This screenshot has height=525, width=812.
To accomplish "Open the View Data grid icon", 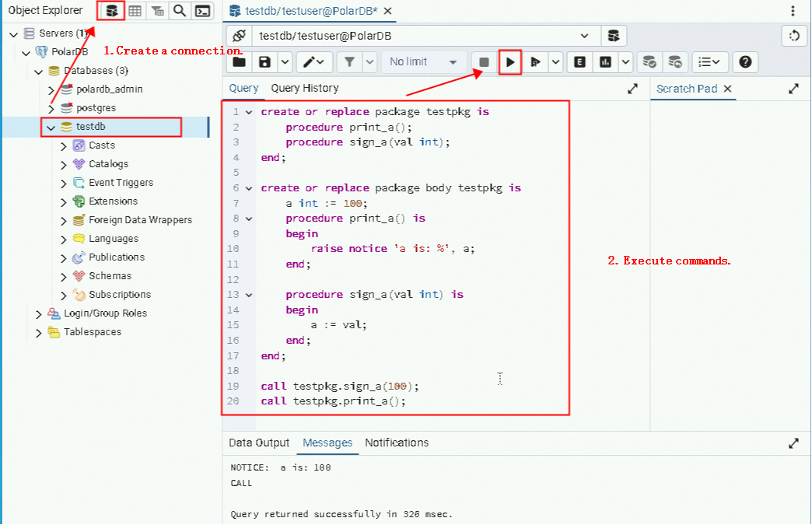I will pos(135,10).
